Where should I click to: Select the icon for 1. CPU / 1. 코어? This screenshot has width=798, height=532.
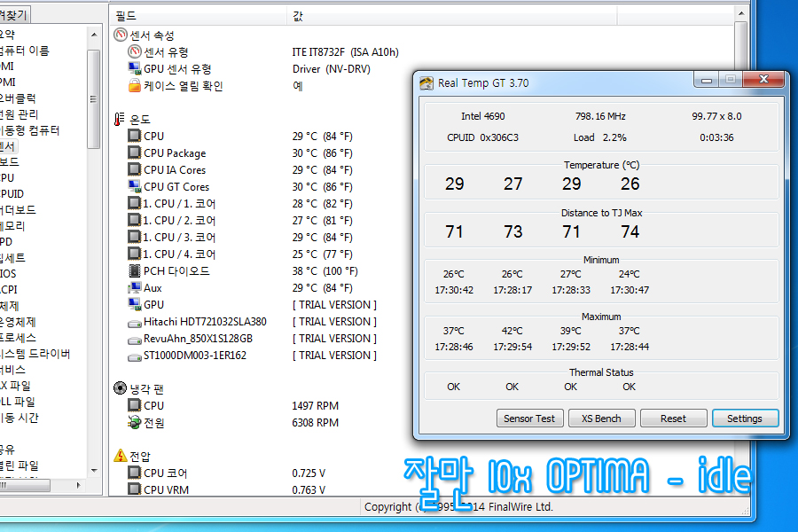click(x=135, y=203)
